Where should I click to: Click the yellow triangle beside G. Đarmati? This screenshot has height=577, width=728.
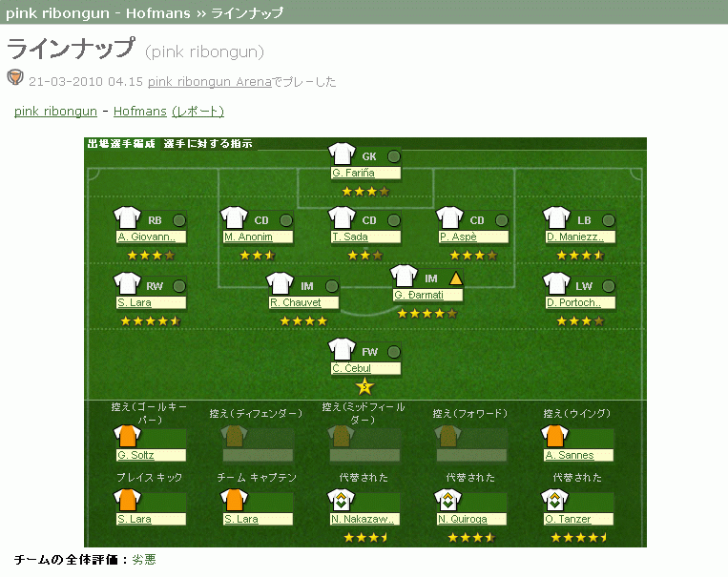pyautogui.click(x=455, y=278)
